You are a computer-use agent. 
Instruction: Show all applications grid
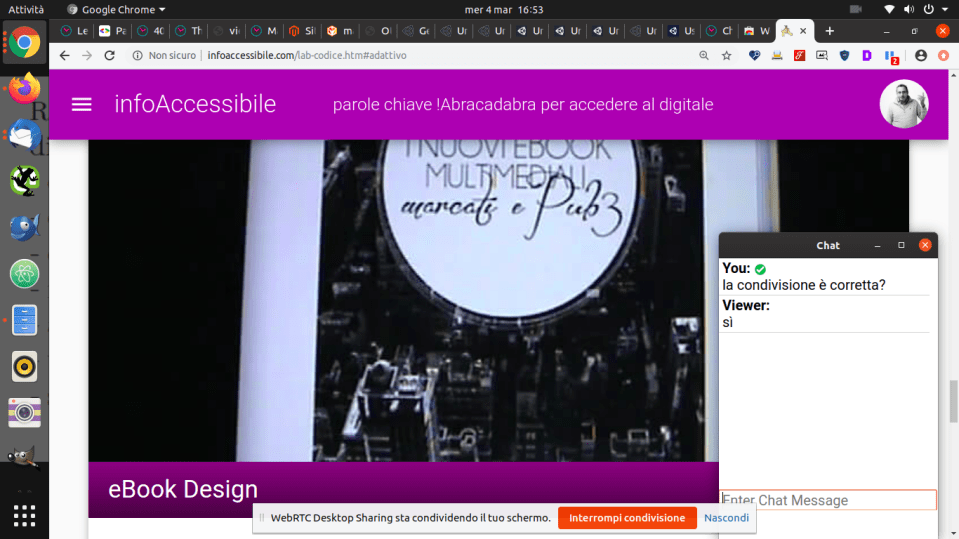(x=24, y=516)
